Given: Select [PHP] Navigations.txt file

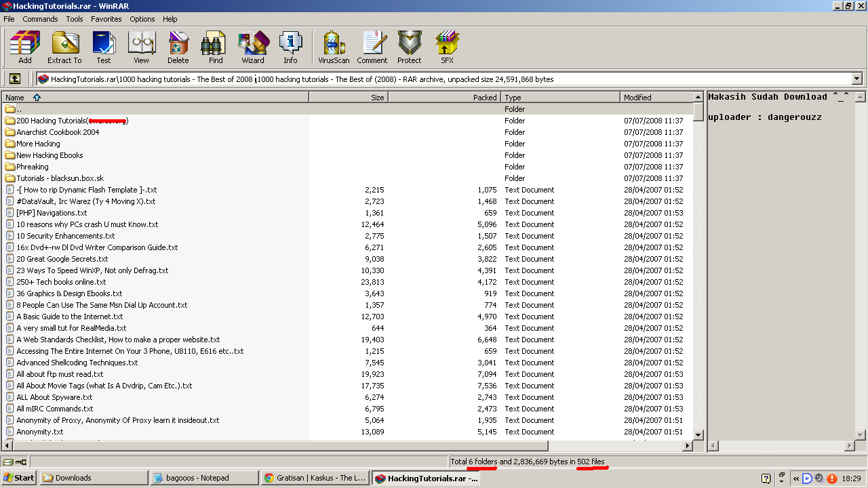Looking at the screenshot, I should click(x=52, y=213).
